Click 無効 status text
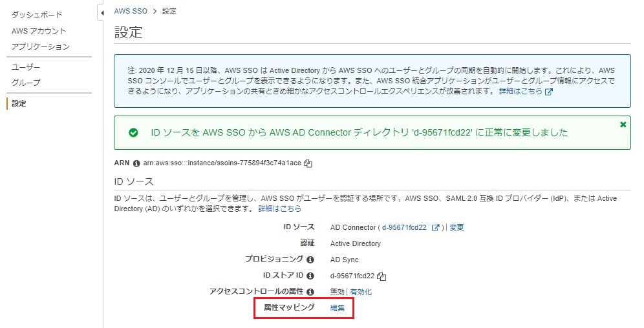 pos(338,292)
